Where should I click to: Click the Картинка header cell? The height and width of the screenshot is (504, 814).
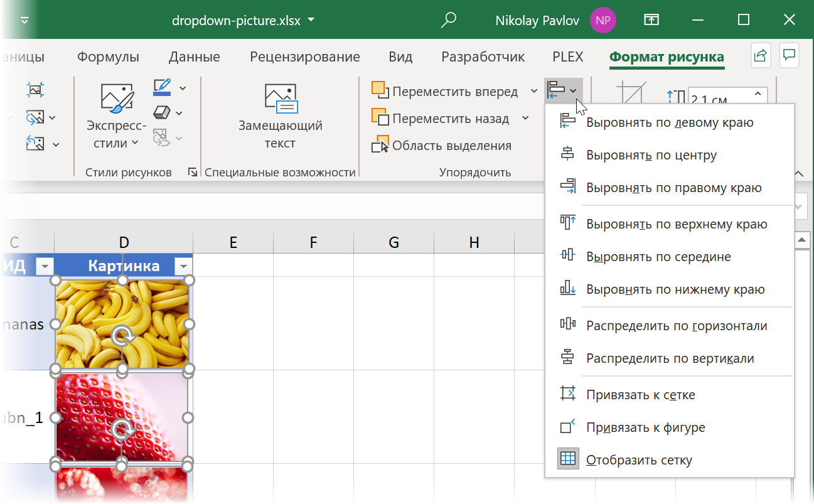pyautogui.click(x=124, y=265)
